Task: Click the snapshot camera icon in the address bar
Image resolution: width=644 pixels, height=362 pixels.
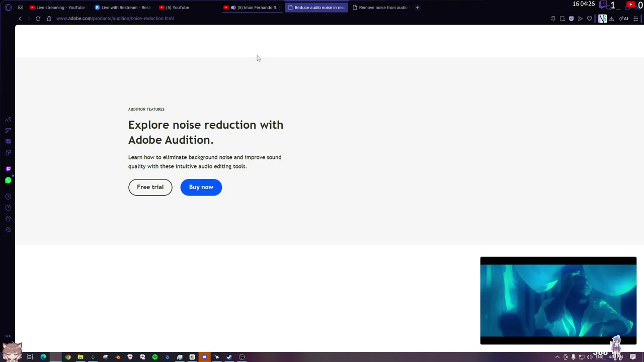Action: (x=562, y=19)
